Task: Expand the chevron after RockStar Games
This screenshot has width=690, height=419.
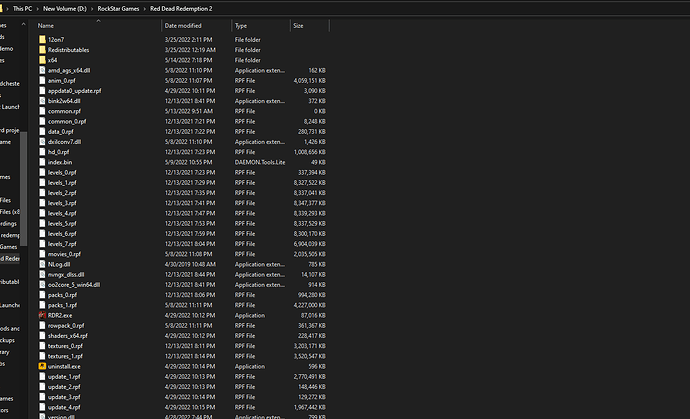Action: 145,8
